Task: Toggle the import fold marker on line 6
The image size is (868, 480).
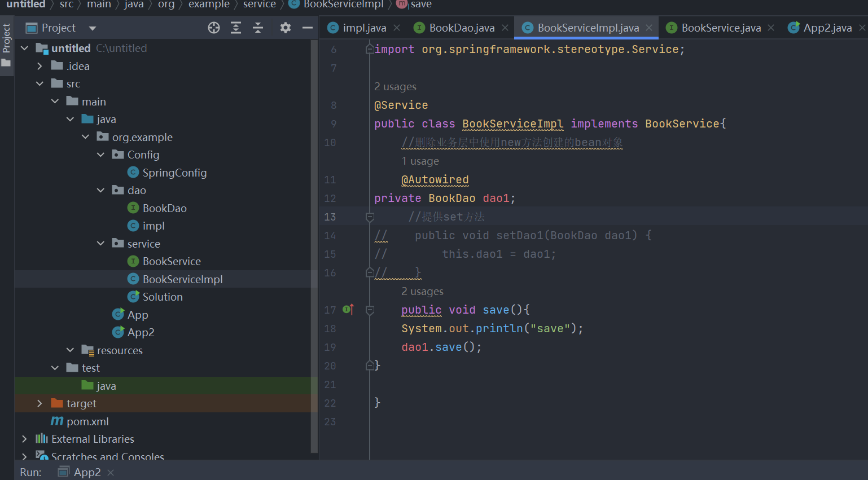Action: [x=370, y=50]
